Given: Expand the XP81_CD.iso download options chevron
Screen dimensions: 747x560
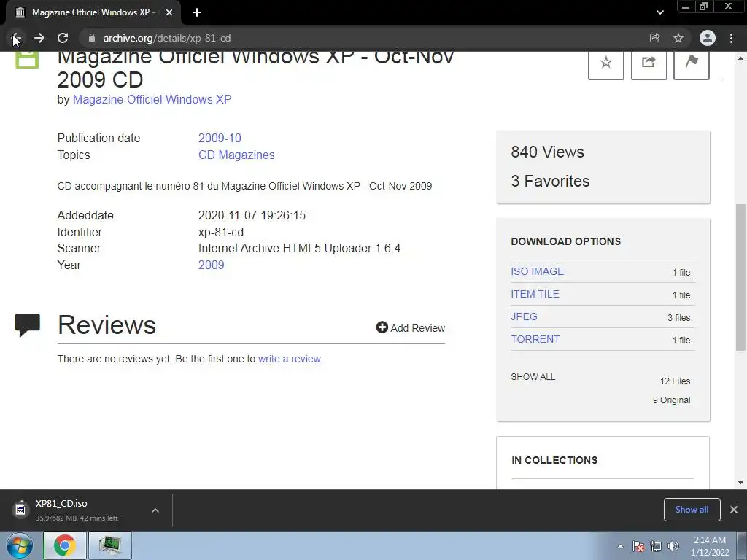Looking at the screenshot, I should click(155, 510).
